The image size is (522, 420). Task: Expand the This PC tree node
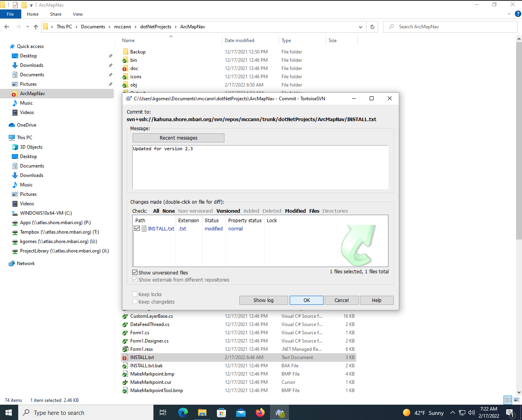[x=4, y=138]
